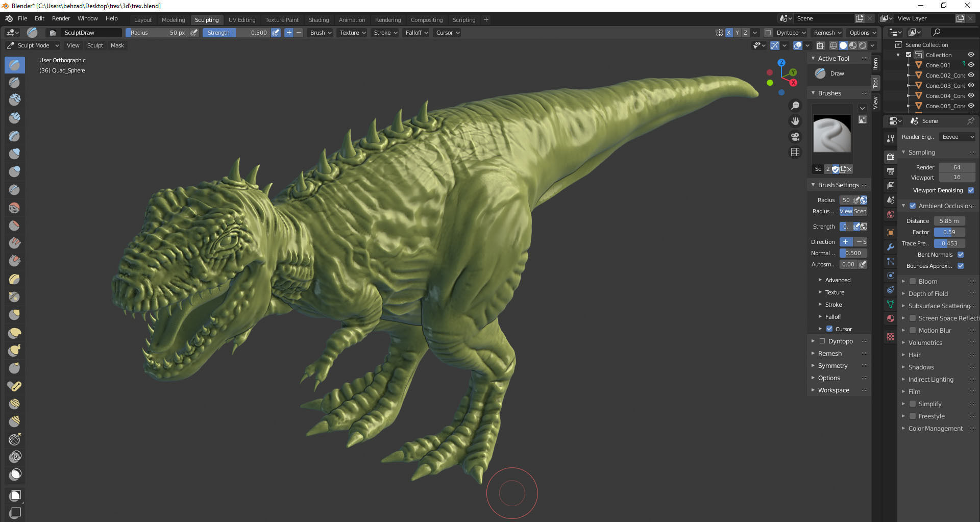Select the Draw Sharp sculpt brush
The image size is (980, 522).
pyautogui.click(x=15, y=82)
